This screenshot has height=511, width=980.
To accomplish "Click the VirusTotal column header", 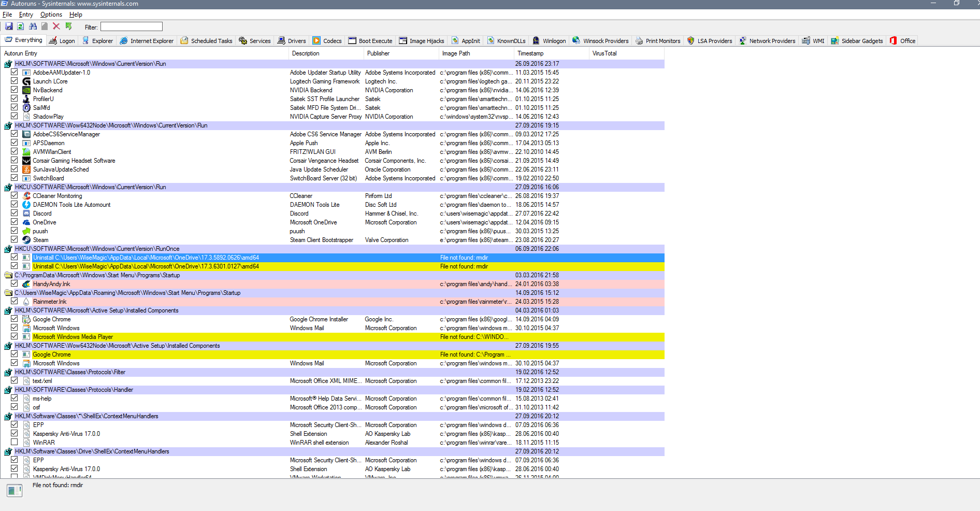I will click(627, 53).
